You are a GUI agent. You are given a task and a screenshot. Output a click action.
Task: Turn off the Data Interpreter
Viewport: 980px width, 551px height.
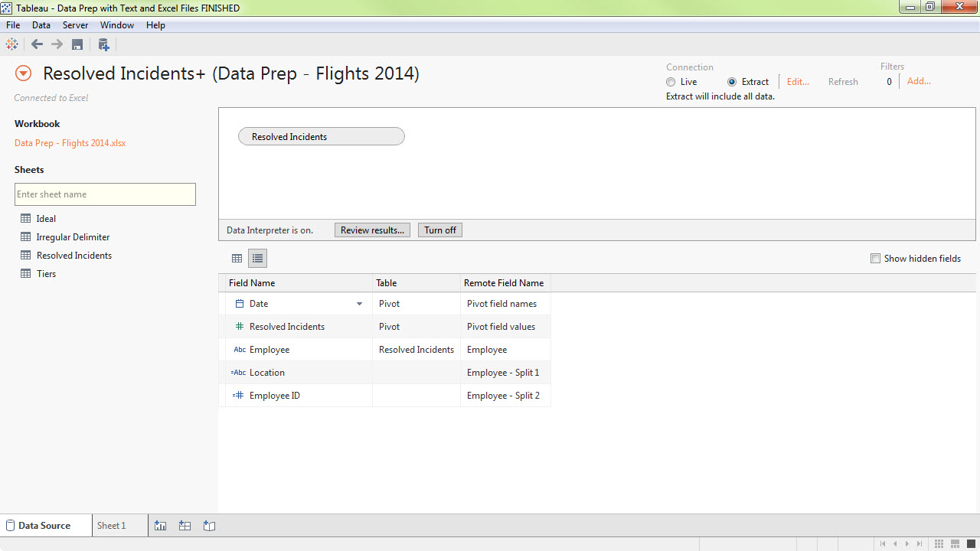pos(439,230)
